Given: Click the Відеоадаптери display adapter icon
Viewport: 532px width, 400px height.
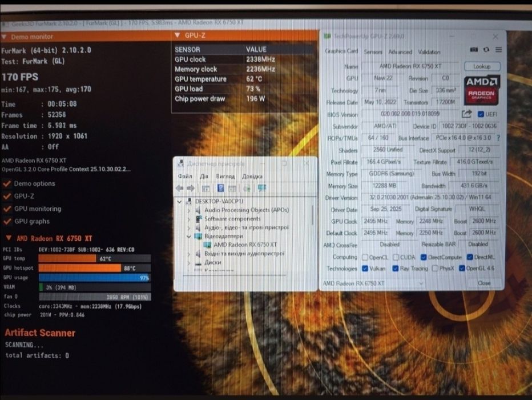Looking at the screenshot, I should pos(198,236).
